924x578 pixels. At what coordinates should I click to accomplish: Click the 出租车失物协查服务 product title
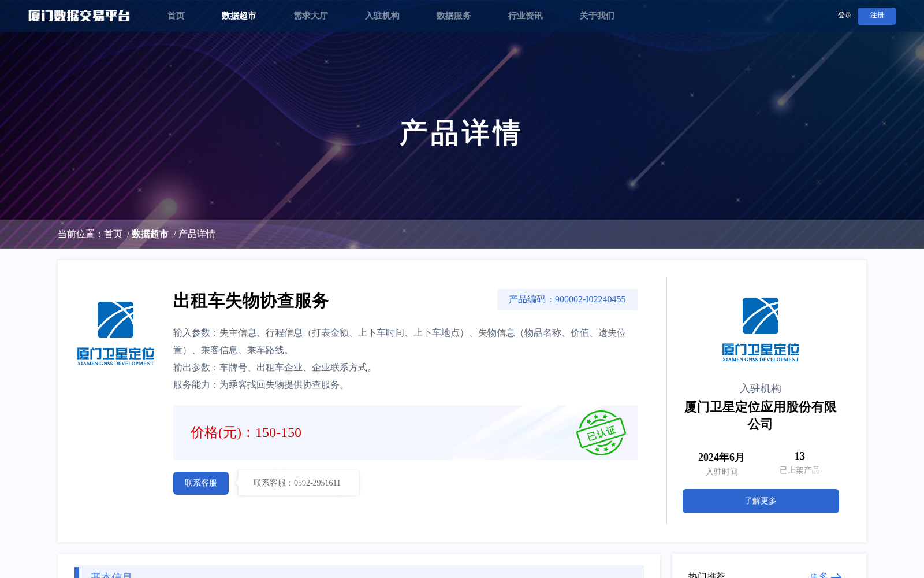(251, 301)
